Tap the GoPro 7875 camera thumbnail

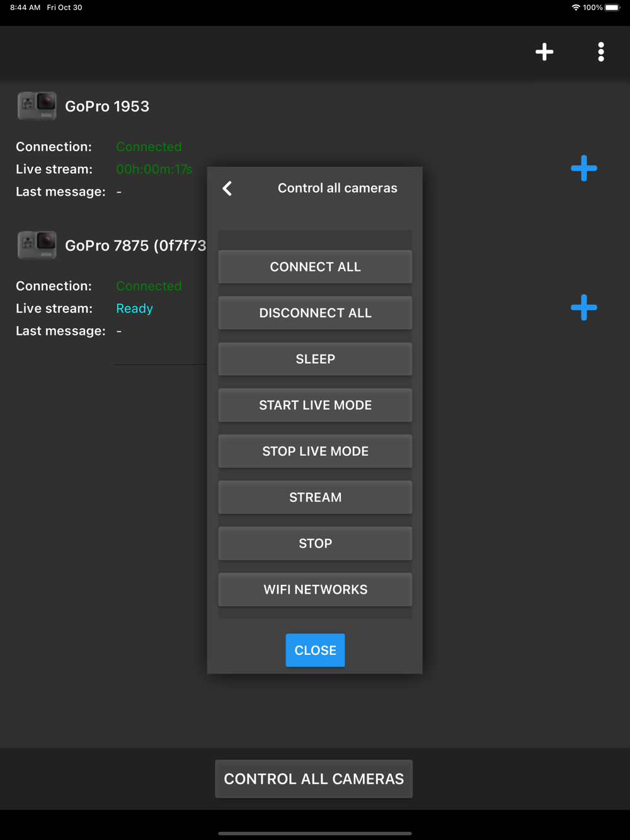pos(37,245)
